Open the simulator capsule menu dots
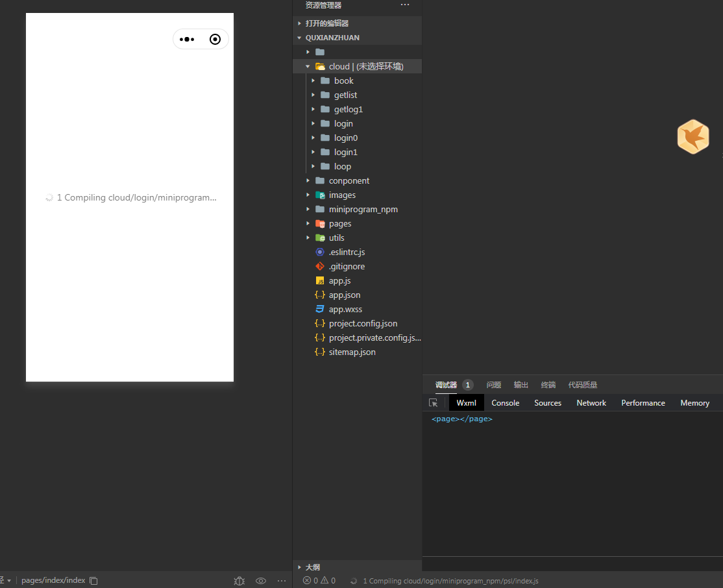723x588 pixels. click(x=187, y=39)
